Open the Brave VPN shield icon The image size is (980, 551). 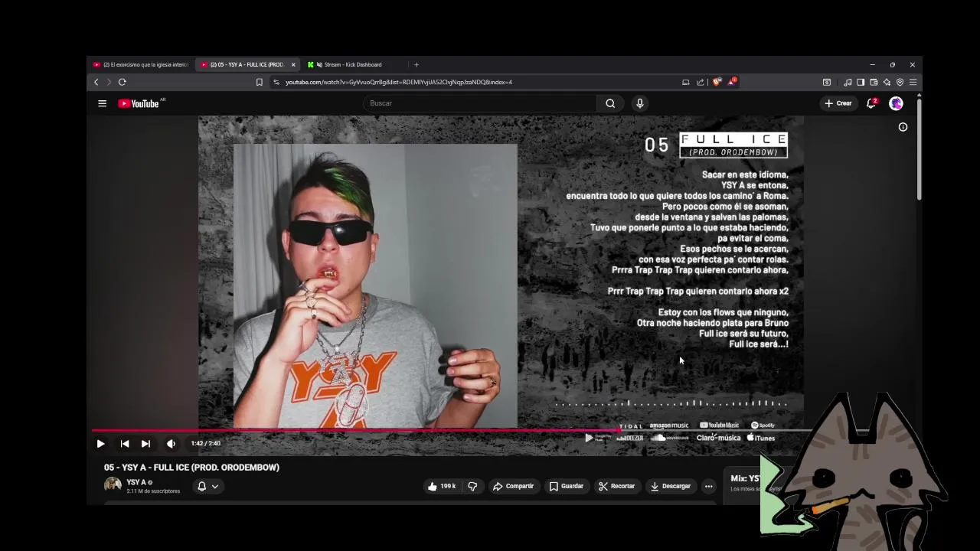pyautogui.click(x=900, y=82)
